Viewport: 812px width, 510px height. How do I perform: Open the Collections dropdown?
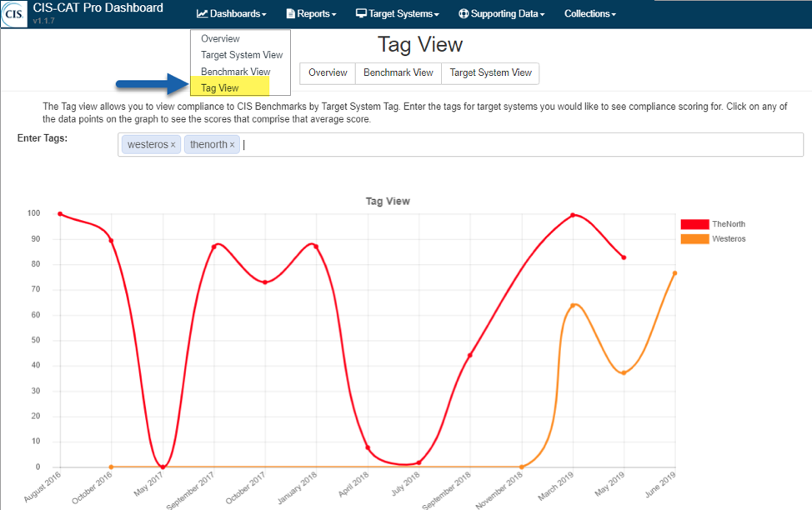coord(590,14)
